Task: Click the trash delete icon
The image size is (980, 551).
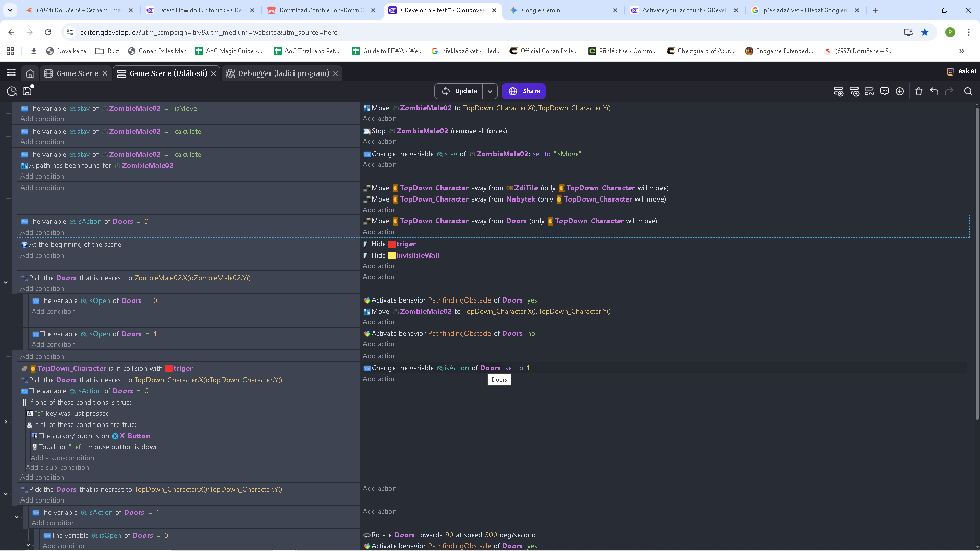Action: 919,91
